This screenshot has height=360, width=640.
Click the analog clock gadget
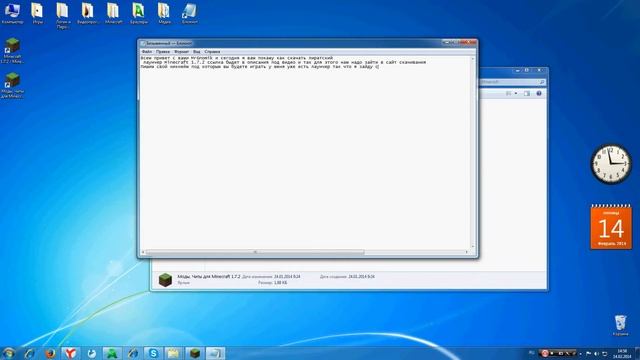pyautogui.click(x=611, y=164)
